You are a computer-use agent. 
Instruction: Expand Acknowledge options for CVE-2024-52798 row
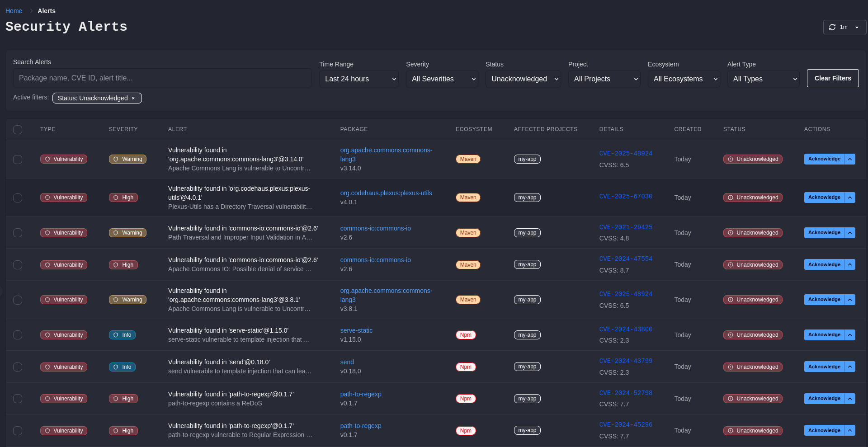[850, 399]
